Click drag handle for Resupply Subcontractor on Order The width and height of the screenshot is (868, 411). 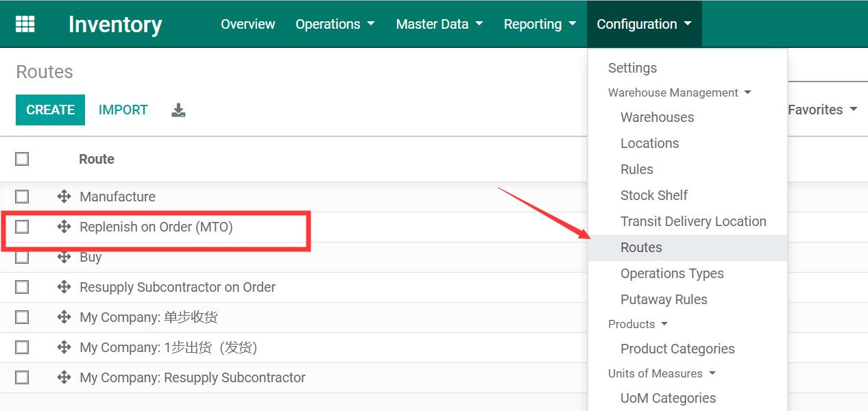click(x=64, y=287)
